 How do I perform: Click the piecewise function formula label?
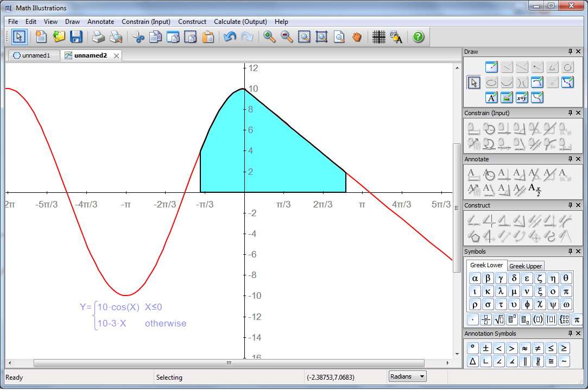pos(133,315)
